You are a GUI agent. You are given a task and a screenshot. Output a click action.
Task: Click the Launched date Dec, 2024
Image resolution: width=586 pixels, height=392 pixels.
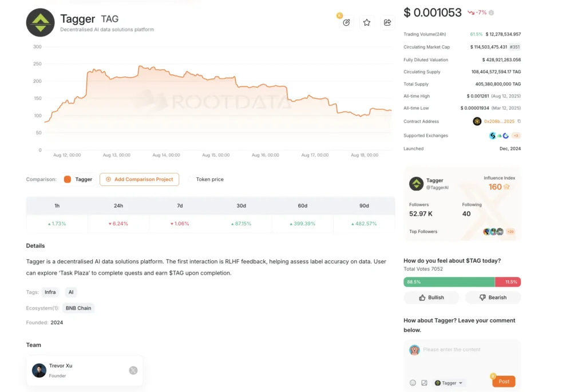[x=510, y=149]
